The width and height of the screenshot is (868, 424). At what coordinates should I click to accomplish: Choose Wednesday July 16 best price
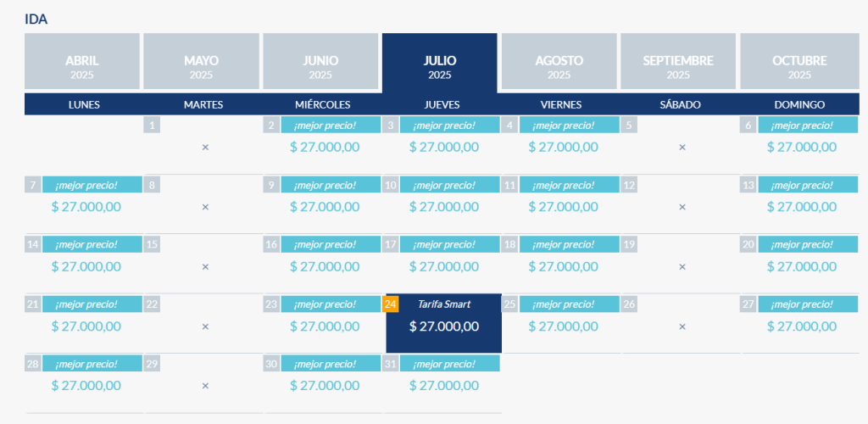pos(325,266)
